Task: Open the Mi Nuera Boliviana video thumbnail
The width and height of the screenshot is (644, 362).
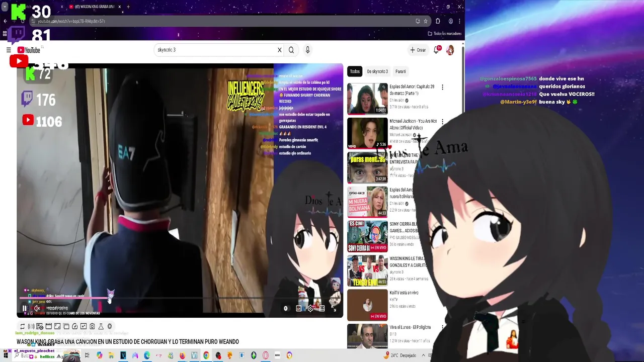Action: (367, 202)
